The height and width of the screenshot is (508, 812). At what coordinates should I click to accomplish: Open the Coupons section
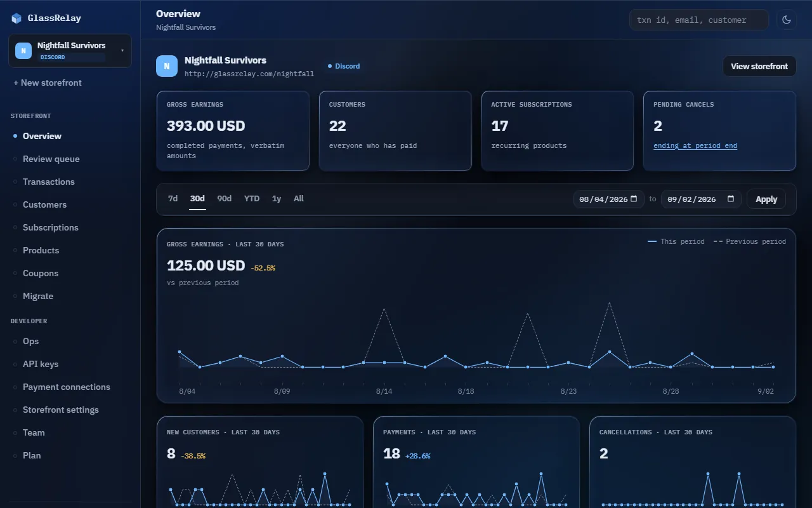(x=70, y=273)
